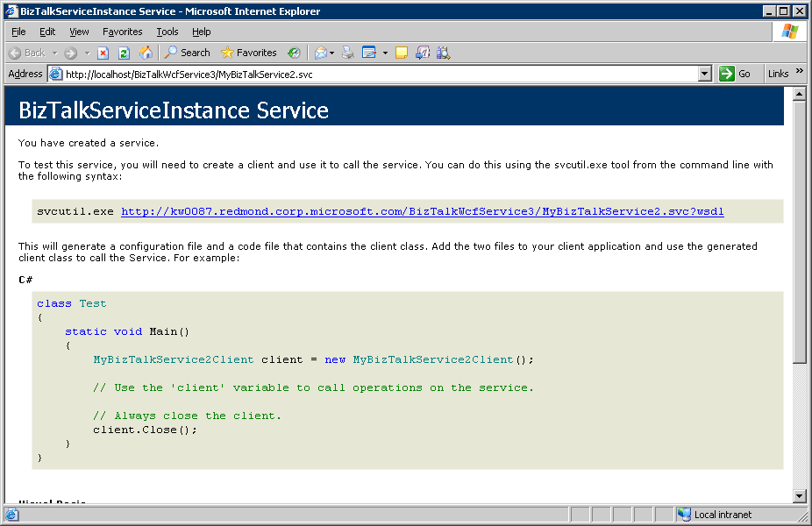Open the Help menu
This screenshot has height=526, width=812.
point(202,32)
